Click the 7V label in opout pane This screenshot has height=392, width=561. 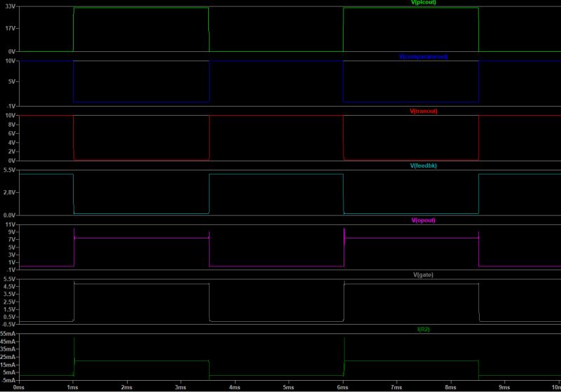click(x=12, y=239)
